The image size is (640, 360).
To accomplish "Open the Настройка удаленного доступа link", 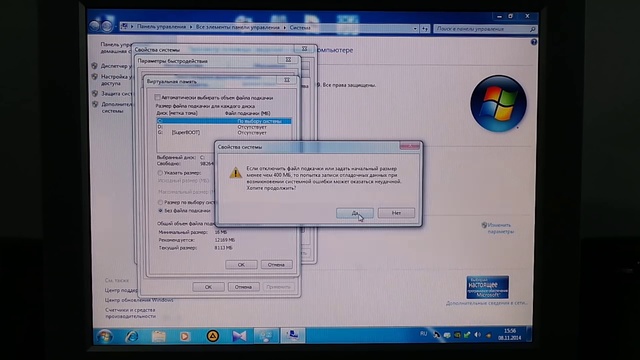I will click(116, 80).
